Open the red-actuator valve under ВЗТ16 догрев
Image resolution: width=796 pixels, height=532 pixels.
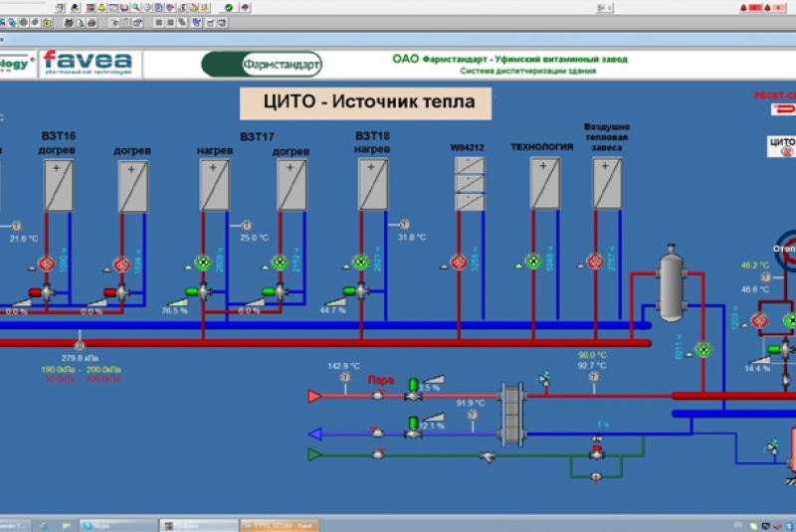42,292
